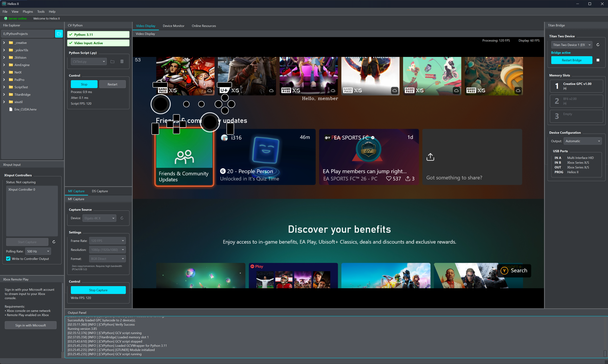This screenshot has height=364, width=608.
Task: Click Restart Bridge button
Action: click(572, 60)
